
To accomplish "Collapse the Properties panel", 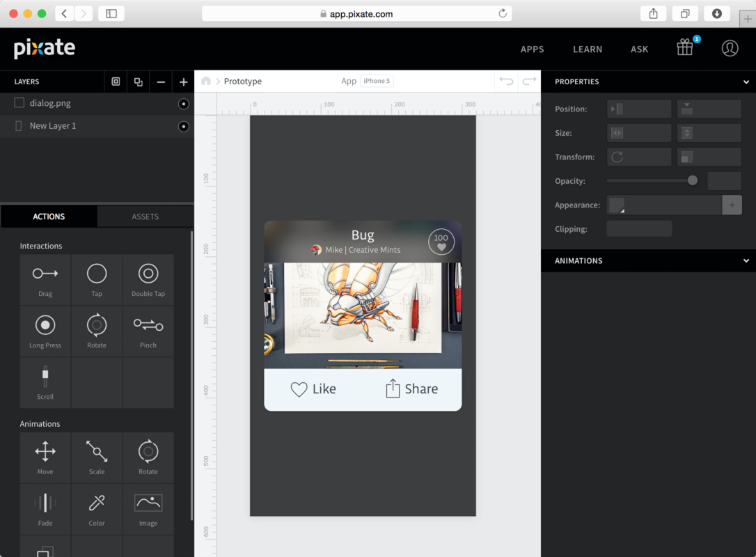I will click(x=746, y=82).
